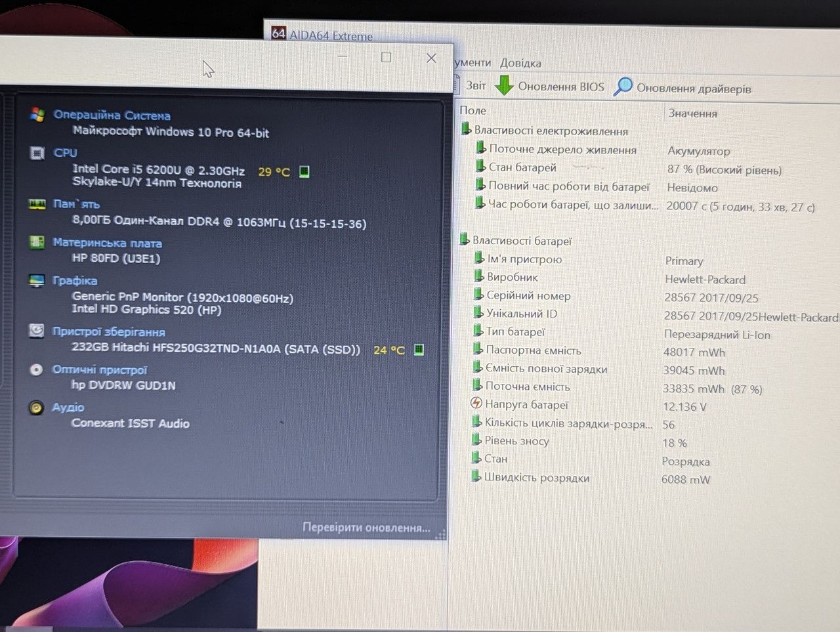
Task: Click the green BIOS update arrow icon
Action: (503, 85)
